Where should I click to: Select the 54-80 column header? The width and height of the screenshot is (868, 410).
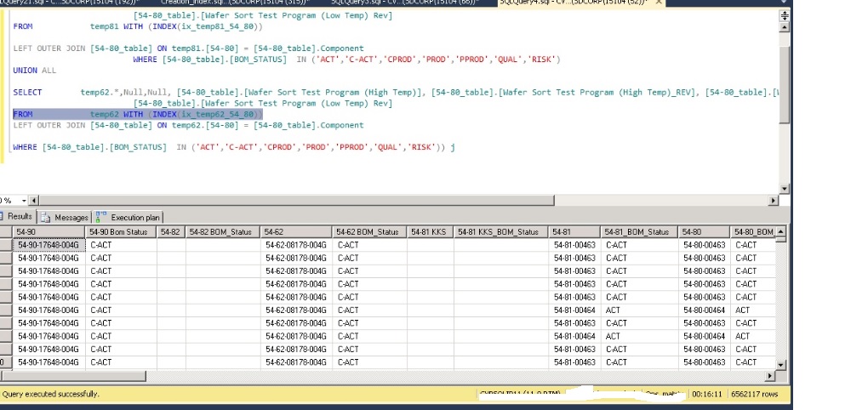[705, 232]
